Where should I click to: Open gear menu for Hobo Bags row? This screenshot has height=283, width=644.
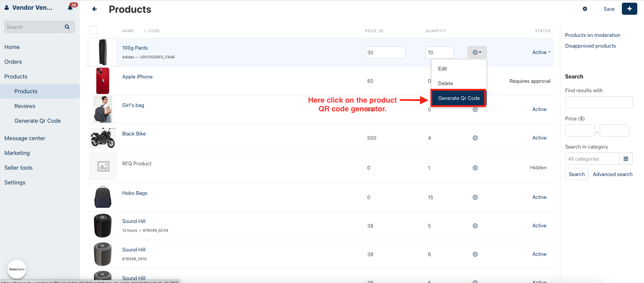(475, 197)
